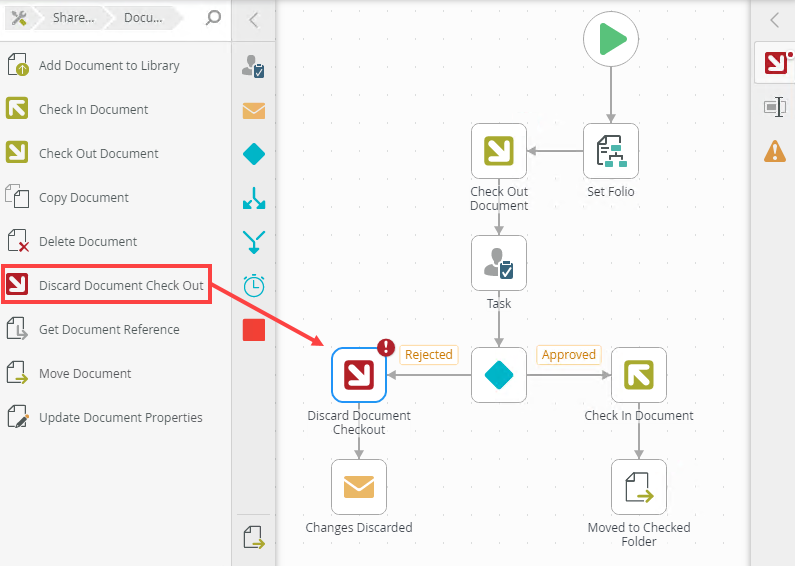Select Copy Document toolbox icon
The image size is (795, 566).
17,196
